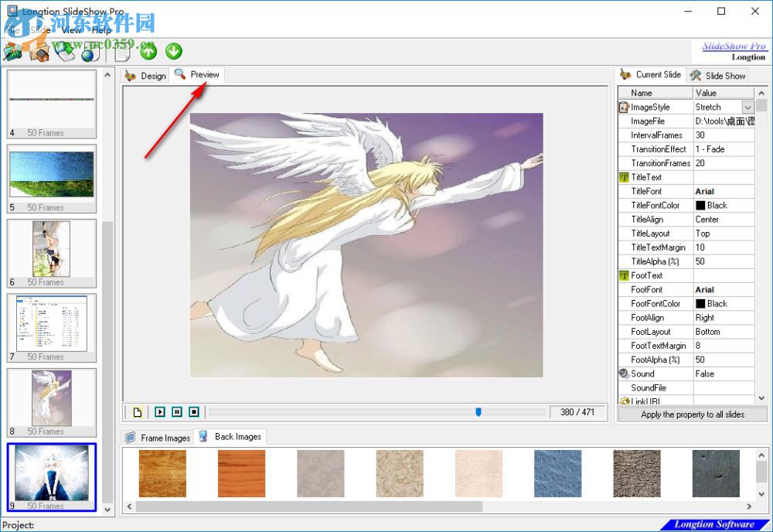
Task: Open the ImageStyle dropdown showing Stretch
Action: (x=747, y=107)
